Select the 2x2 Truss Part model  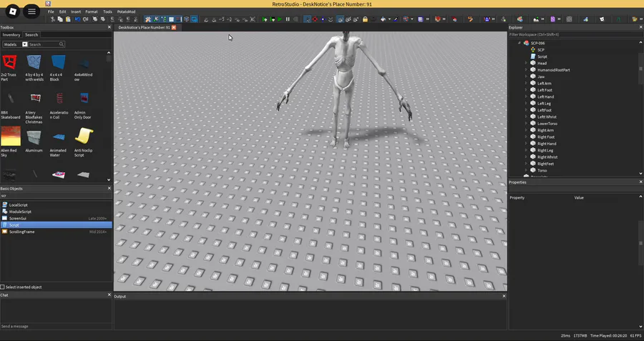point(9,68)
